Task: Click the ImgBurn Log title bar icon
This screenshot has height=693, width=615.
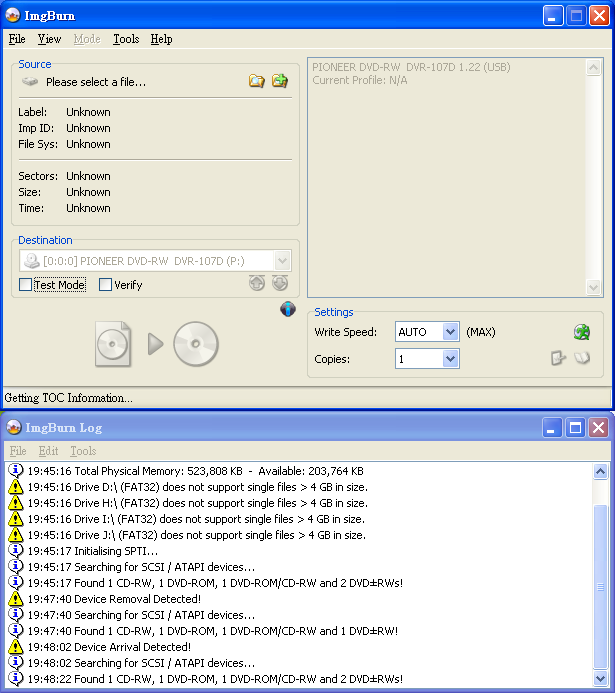Action: pyautogui.click(x=14, y=427)
